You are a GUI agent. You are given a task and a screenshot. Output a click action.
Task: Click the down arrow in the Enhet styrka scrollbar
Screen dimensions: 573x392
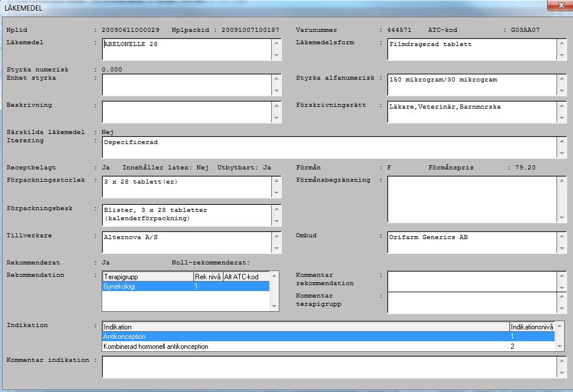[x=276, y=91]
